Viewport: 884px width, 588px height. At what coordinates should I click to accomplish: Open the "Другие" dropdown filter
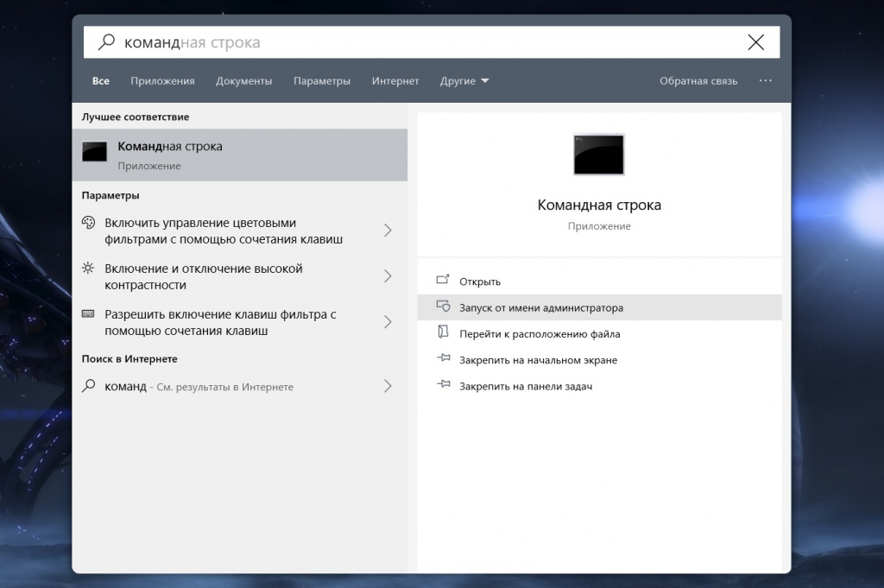464,80
